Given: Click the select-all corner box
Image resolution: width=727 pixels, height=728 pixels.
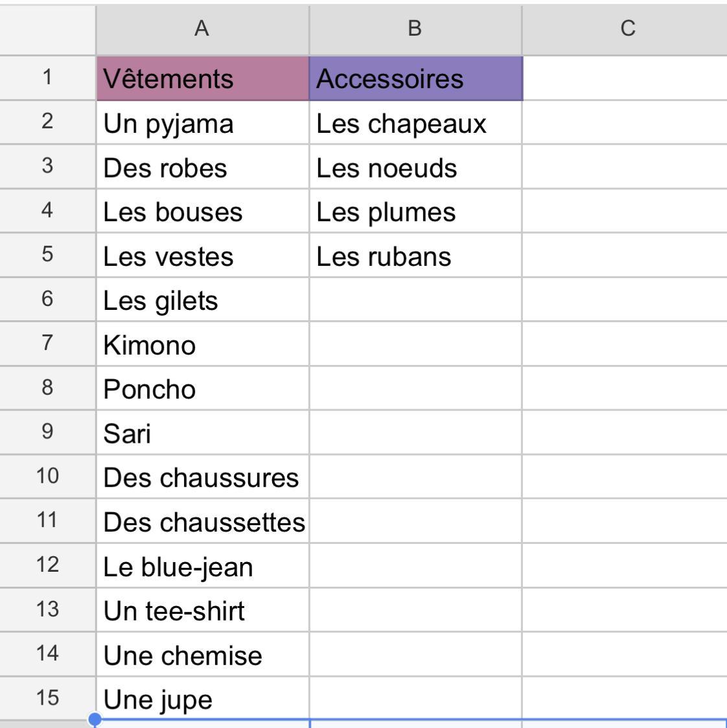Looking at the screenshot, I should (x=48, y=29).
